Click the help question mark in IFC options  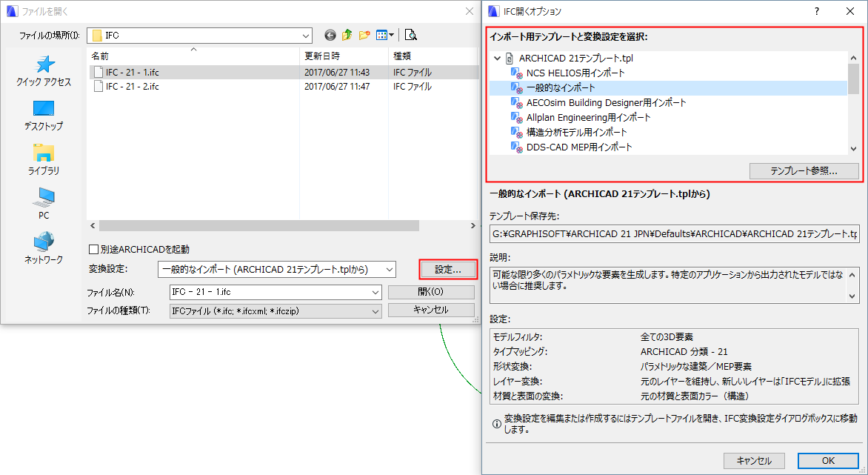tap(816, 11)
